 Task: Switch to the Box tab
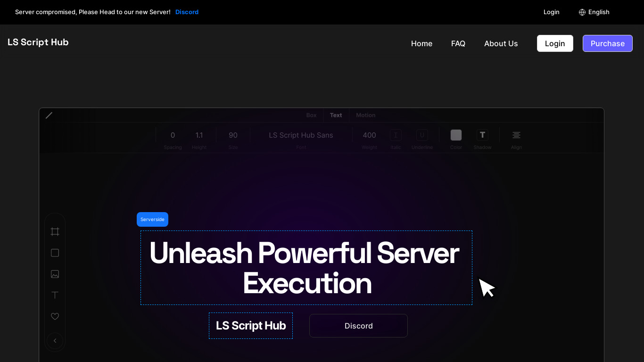(x=311, y=115)
